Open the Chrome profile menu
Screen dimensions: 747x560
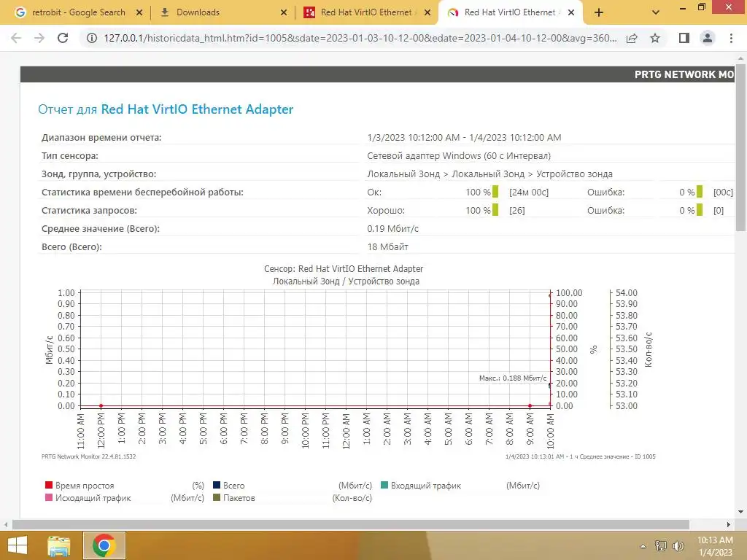click(x=708, y=38)
